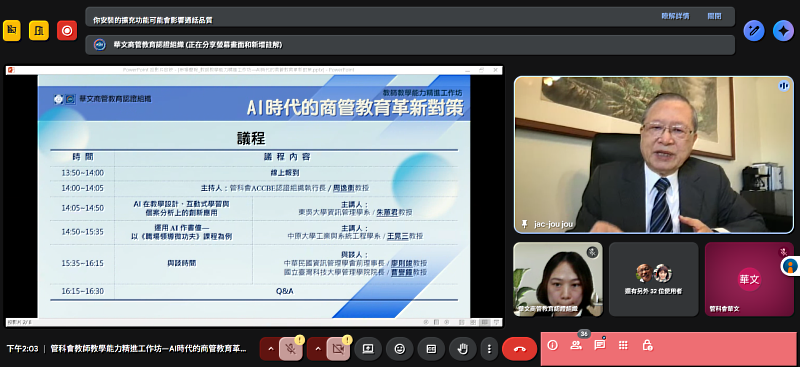Select the 管科會華文 participant tile
Screen dimensions: 800x367
coord(749,279)
